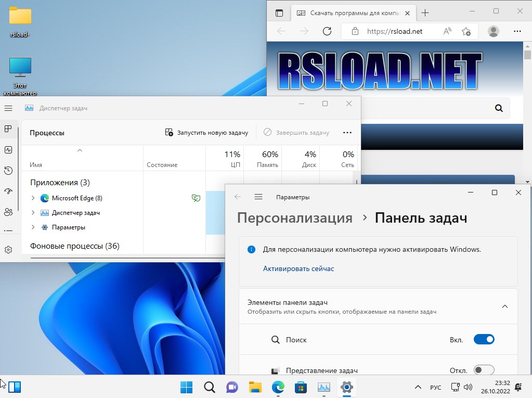The image size is (532, 398).
Task: Open Chat app from taskbar
Action: [232, 387]
